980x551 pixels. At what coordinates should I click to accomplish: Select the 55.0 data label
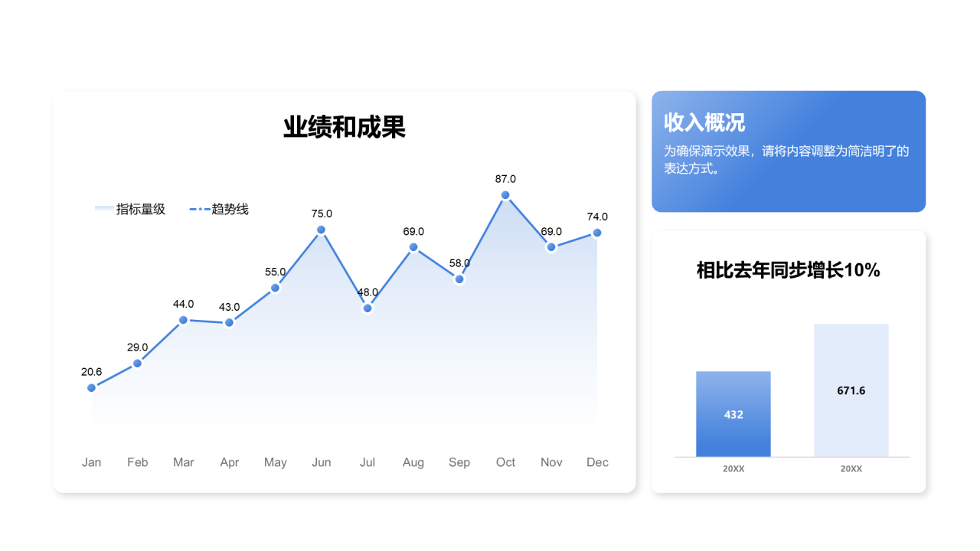pos(276,272)
